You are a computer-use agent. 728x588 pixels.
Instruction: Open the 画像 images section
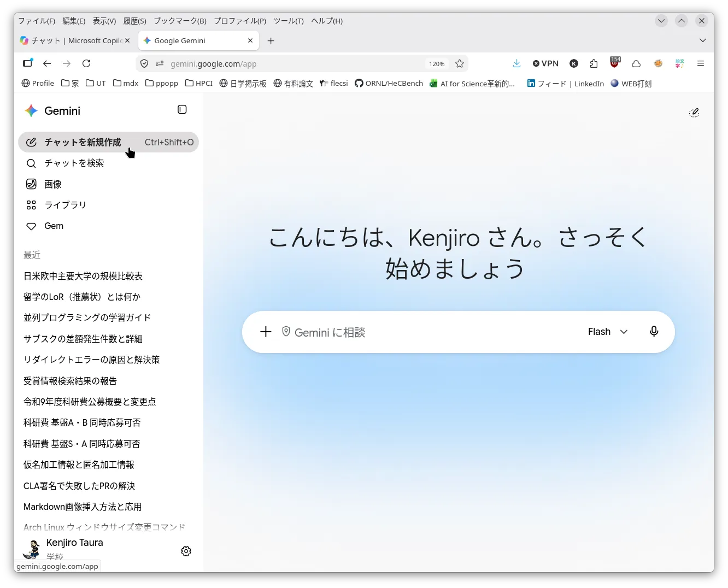[x=108, y=184]
